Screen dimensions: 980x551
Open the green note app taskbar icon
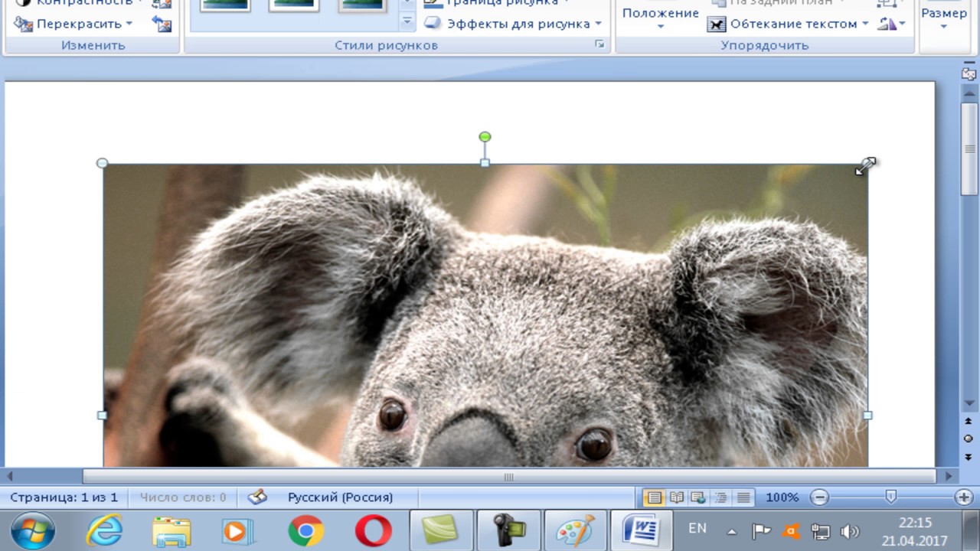point(441,530)
